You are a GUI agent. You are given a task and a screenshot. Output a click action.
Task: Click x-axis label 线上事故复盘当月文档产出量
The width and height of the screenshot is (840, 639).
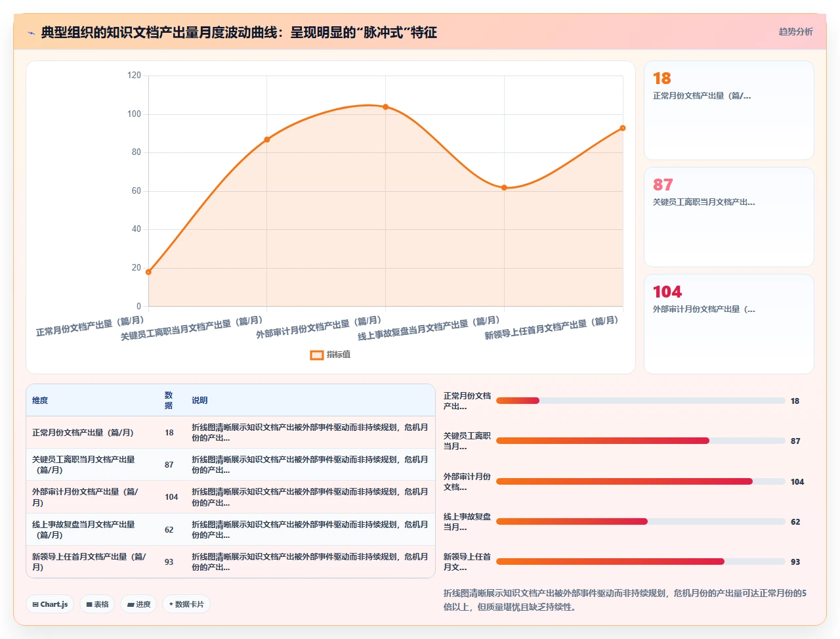(429, 329)
